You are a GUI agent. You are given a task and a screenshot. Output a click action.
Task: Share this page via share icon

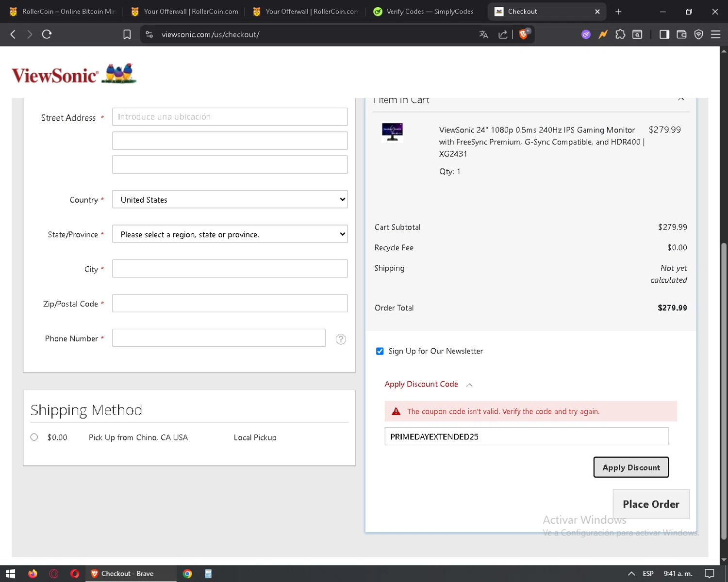pyautogui.click(x=503, y=34)
